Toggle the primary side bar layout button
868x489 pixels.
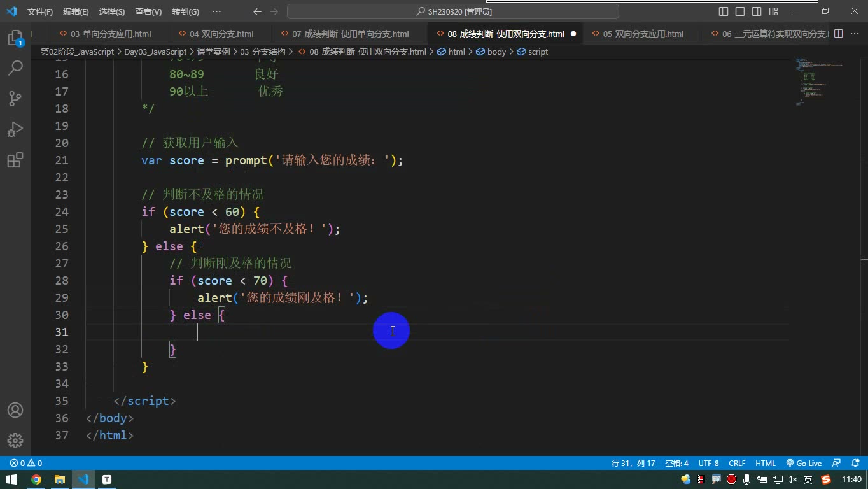(x=724, y=11)
